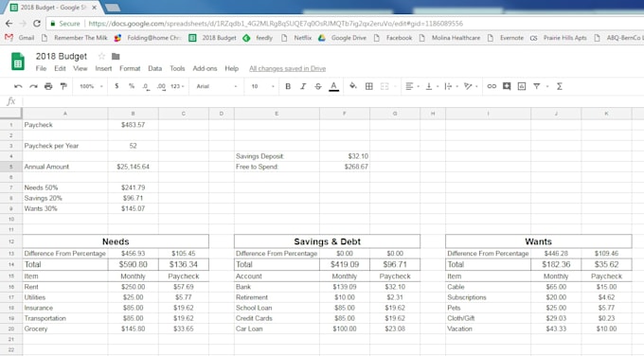Expand the Arial font dropdown
Screen dimensions: 644x356
(x=217, y=86)
